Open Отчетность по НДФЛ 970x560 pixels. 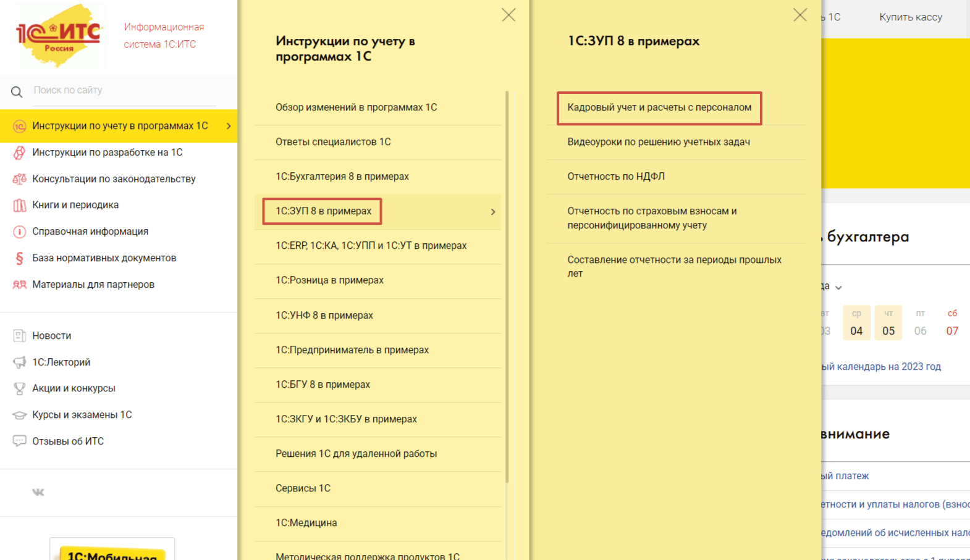click(616, 177)
